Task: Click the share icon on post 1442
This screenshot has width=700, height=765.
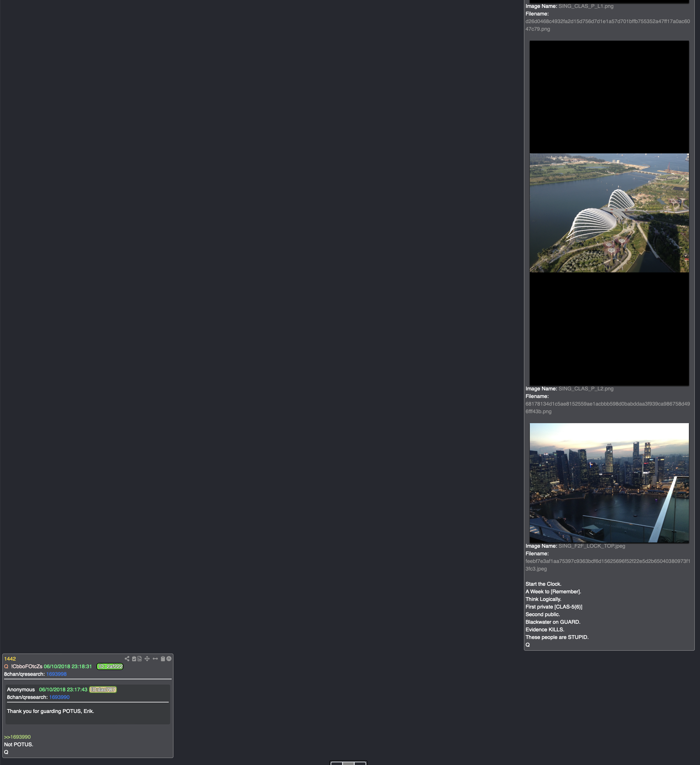Action: [x=127, y=659]
